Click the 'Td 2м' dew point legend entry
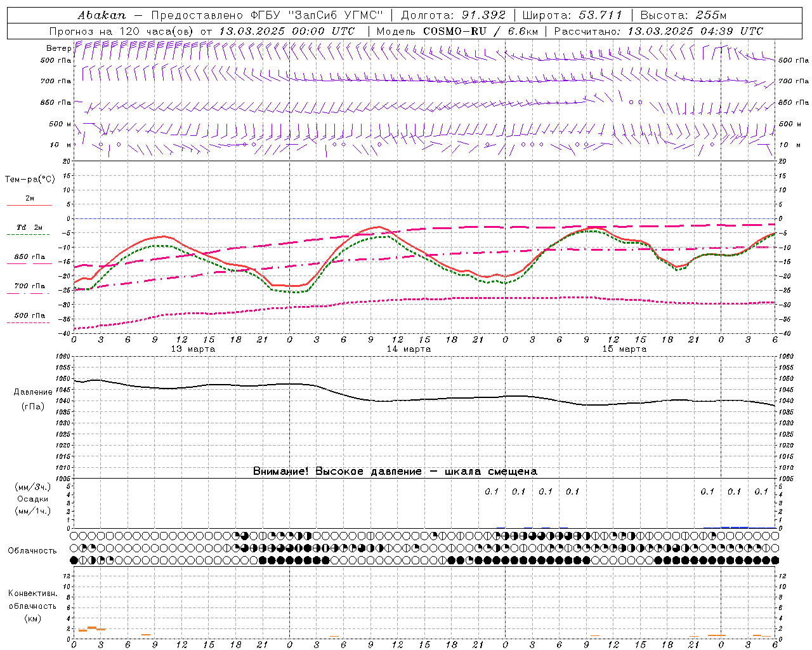 29,227
